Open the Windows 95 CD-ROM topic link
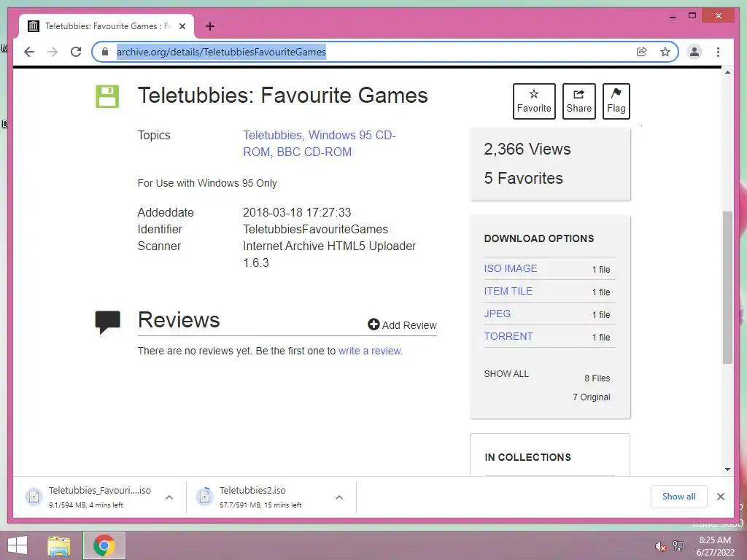This screenshot has width=747, height=560. tap(320, 144)
